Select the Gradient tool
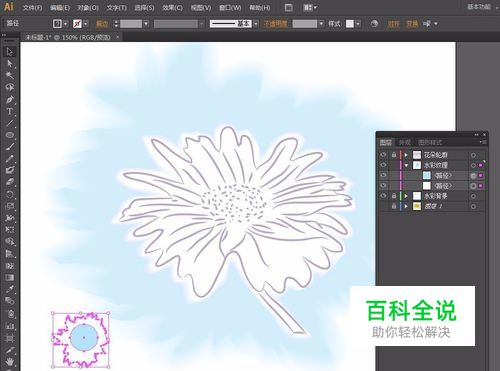This screenshot has width=500, height=371. point(10,277)
